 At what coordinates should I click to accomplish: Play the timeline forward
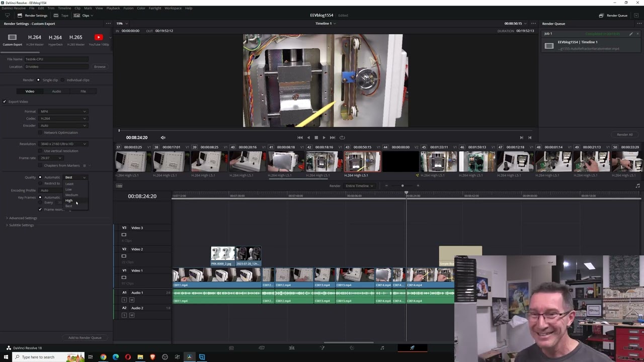(324, 137)
